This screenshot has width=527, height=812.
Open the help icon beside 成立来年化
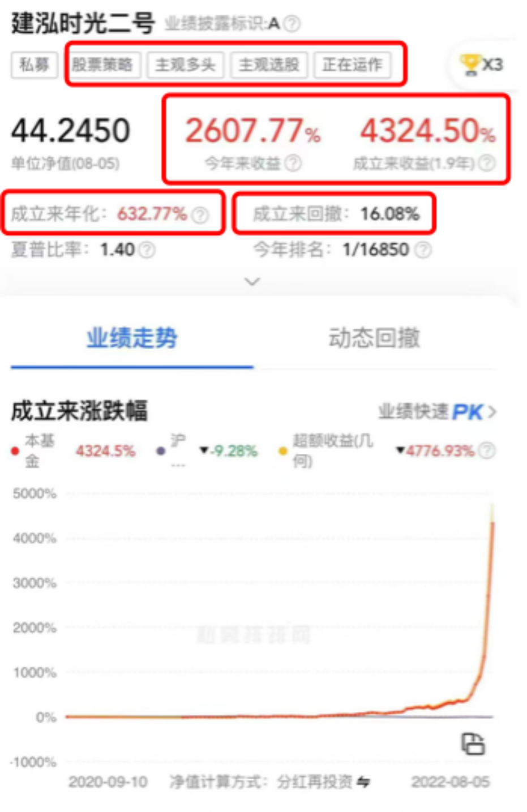coord(200,214)
